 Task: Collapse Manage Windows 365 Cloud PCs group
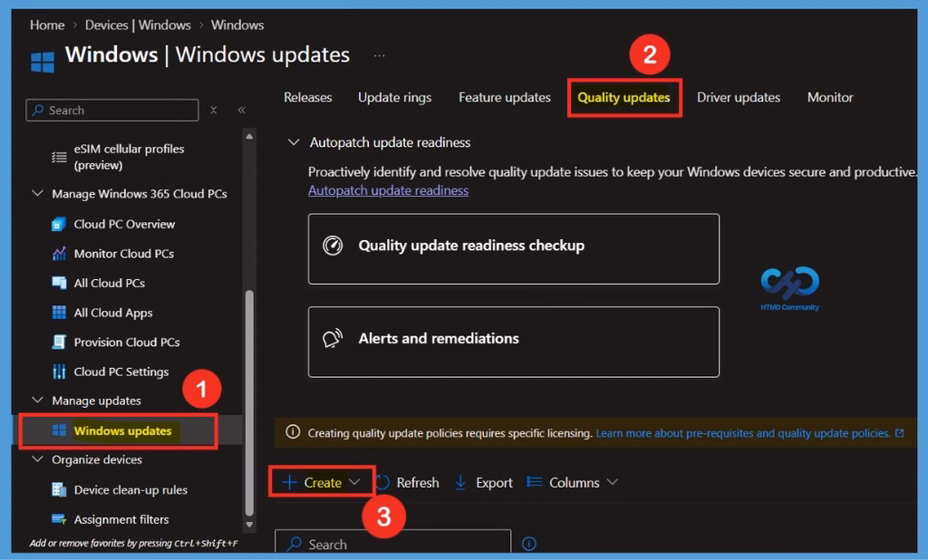37,194
